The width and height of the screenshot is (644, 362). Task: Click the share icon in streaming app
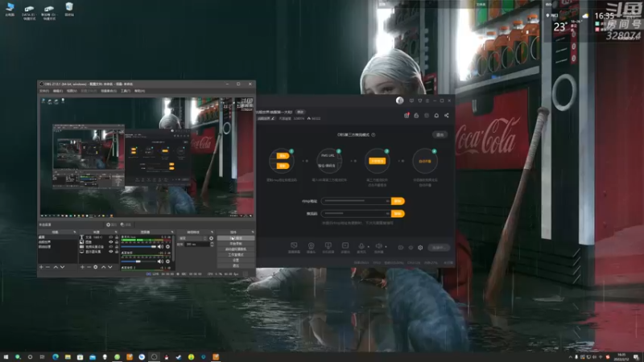click(447, 116)
